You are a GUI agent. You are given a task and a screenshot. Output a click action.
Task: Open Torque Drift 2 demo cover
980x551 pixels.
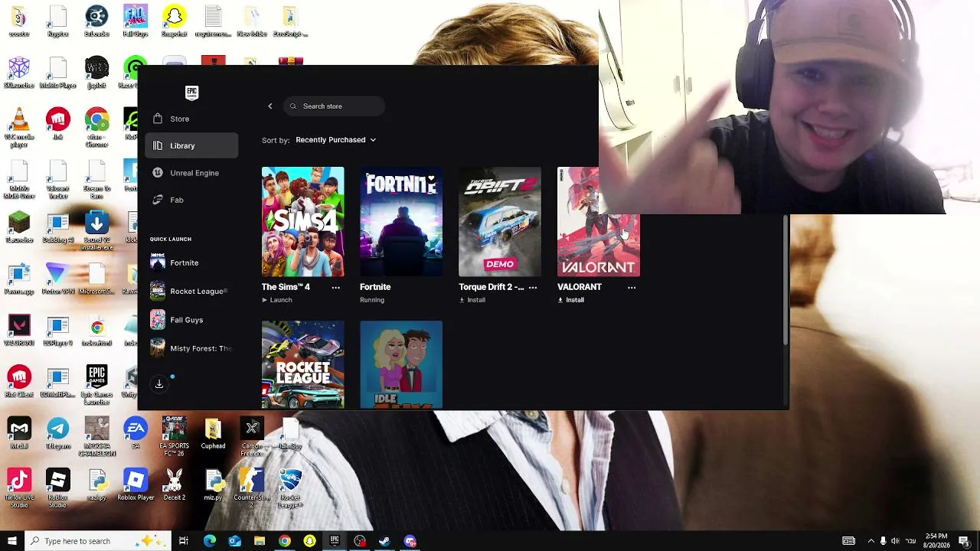[500, 222]
